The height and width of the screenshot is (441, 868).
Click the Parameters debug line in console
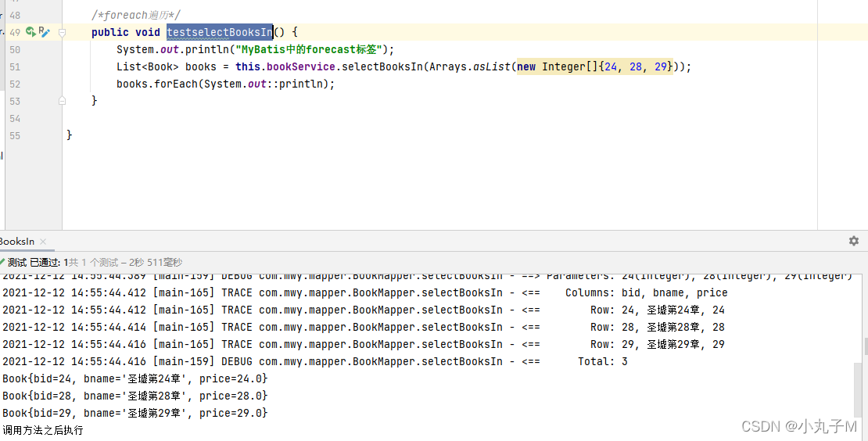(428, 278)
